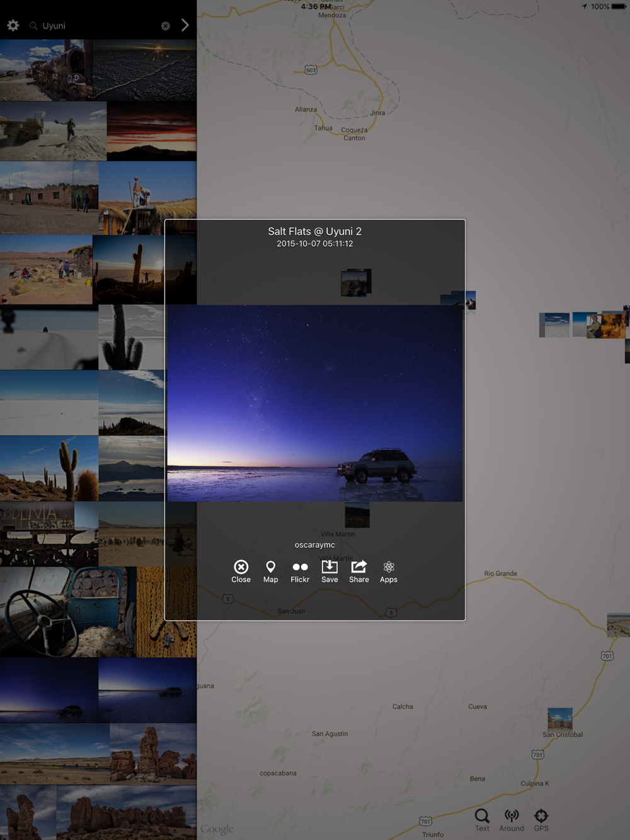
Task: Open Text search at bottom
Action: click(482, 820)
